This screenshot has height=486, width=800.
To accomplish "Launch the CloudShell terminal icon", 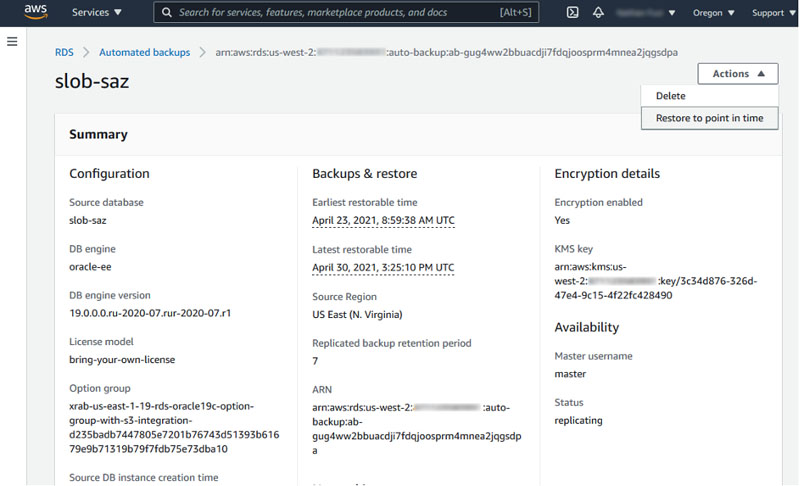I will [x=572, y=12].
